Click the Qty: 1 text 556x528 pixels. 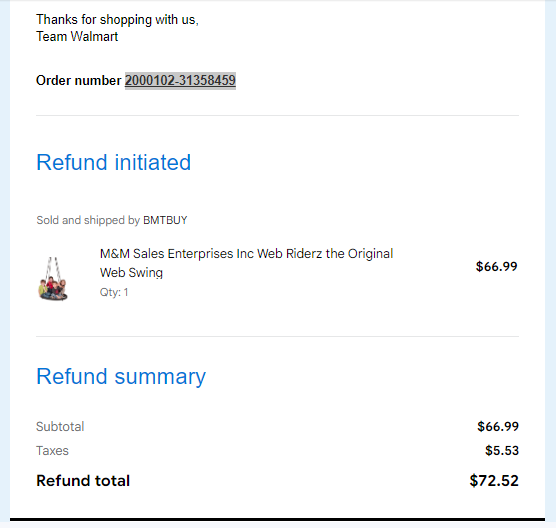(114, 293)
